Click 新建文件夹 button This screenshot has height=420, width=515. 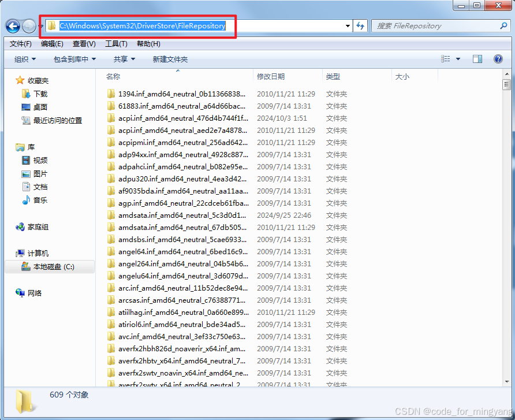[x=170, y=59]
